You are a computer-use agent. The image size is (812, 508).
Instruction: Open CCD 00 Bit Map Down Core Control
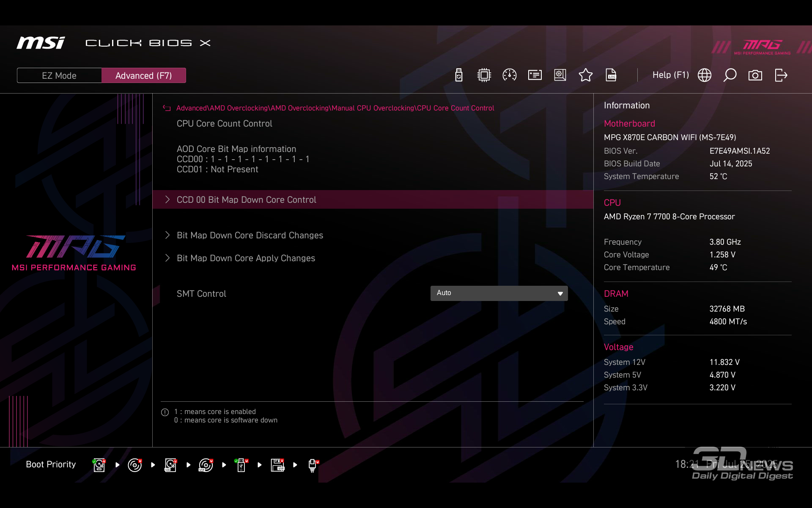(x=373, y=199)
